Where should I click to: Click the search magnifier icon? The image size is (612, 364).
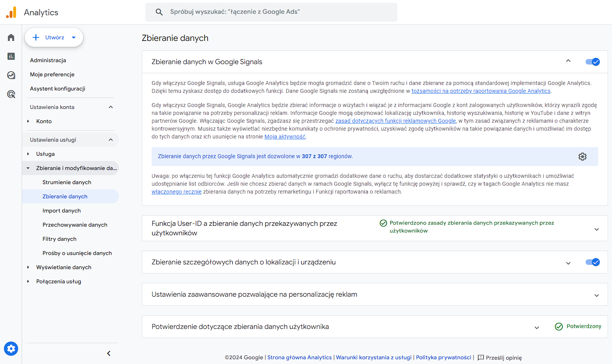pos(159,12)
